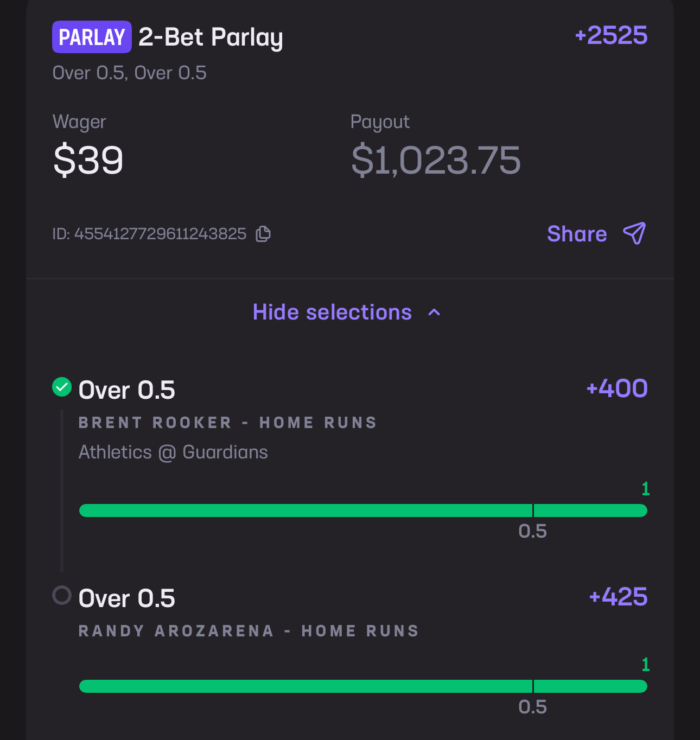Open the 2-Bet Parlay title
The image size is (700, 740).
click(x=211, y=37)
